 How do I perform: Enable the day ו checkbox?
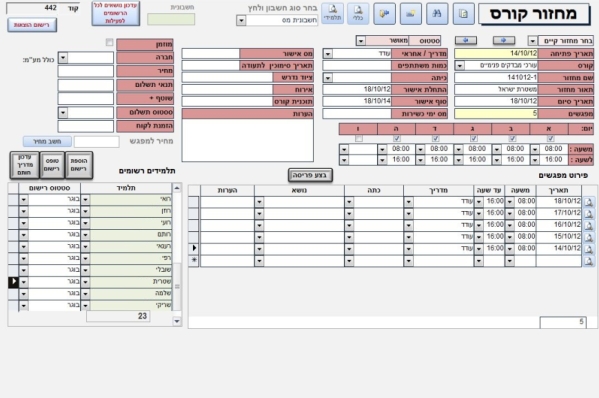pos(358,139)
